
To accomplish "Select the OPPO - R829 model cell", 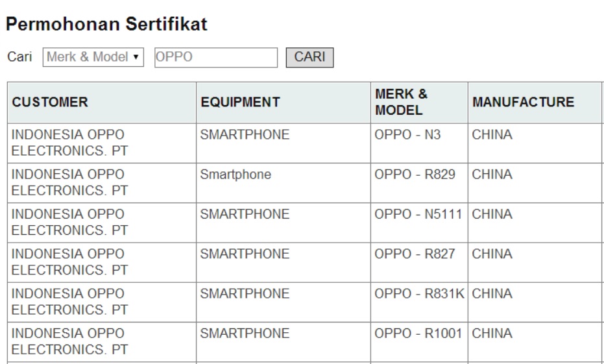I will pyautogui.click(x=420, y=183).
